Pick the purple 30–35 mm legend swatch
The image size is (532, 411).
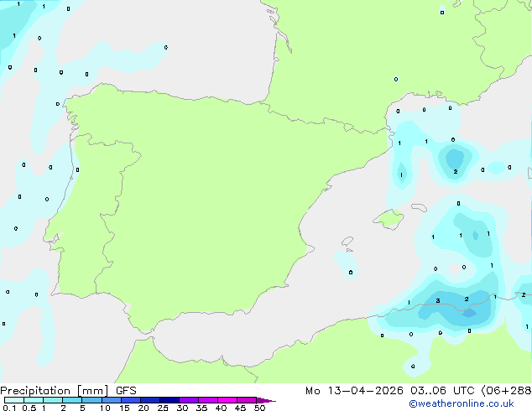pyautogui.click(x=188, y=400)
